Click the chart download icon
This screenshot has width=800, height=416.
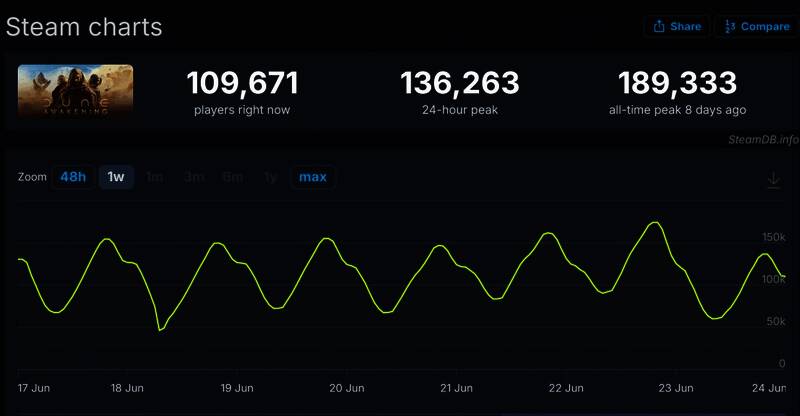pyautogui.click(x=773, y=180)
